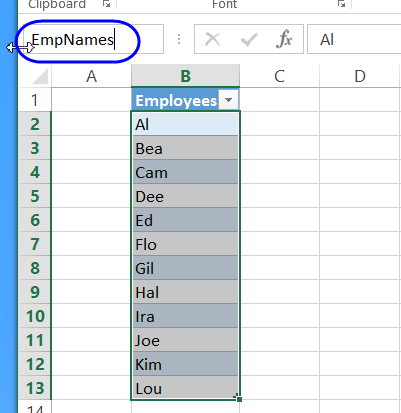Open the Clipboard dialog launcher
401x413 pixels.
[x=106, y=4]
